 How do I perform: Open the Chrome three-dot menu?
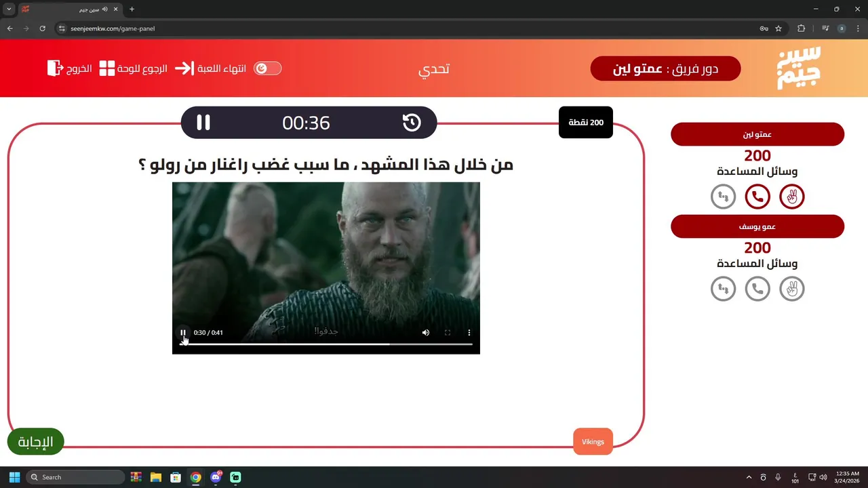pyautogui.click(x=858, y=28)
